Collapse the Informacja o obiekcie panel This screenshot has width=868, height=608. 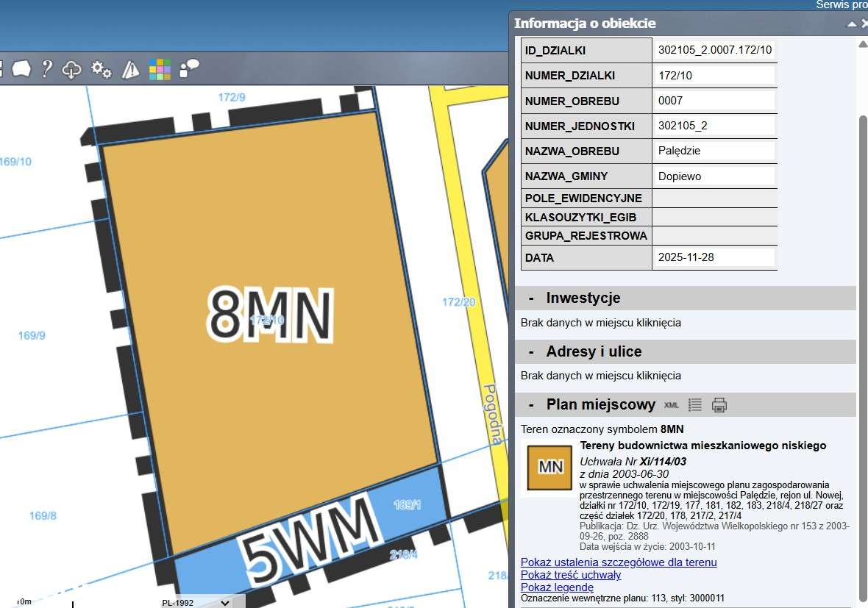click(x=851, y=24)
